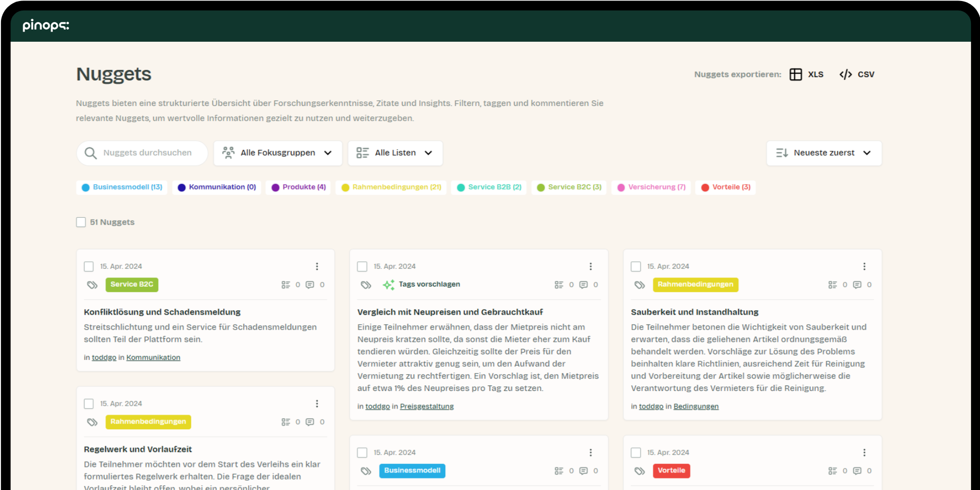Click the sparkle Tags vorschlagen icon
Screen dimensions: 980x490
[x=388, y=285]
